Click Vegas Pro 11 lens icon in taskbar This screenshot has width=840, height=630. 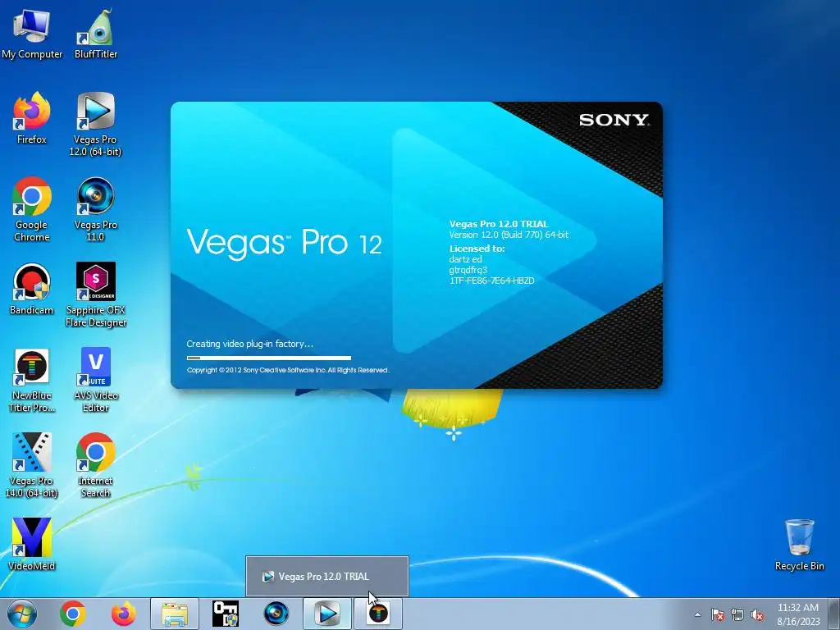[276, 614]
